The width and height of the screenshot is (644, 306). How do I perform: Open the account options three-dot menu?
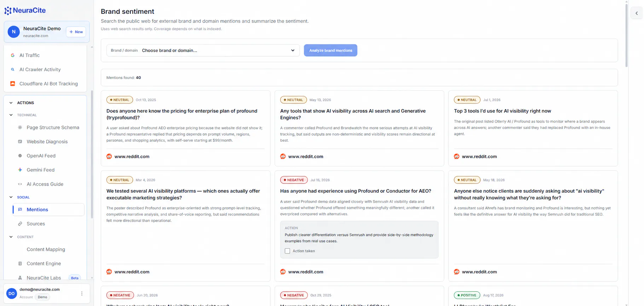click(x=82, y=294)
